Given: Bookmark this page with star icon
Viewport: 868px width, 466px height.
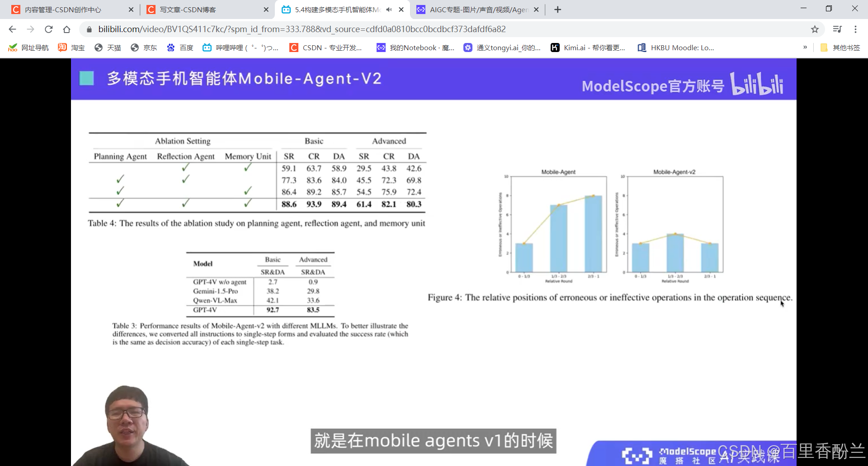Looking at the screenshot, I should pyautogui.click(x=815, y=29).
